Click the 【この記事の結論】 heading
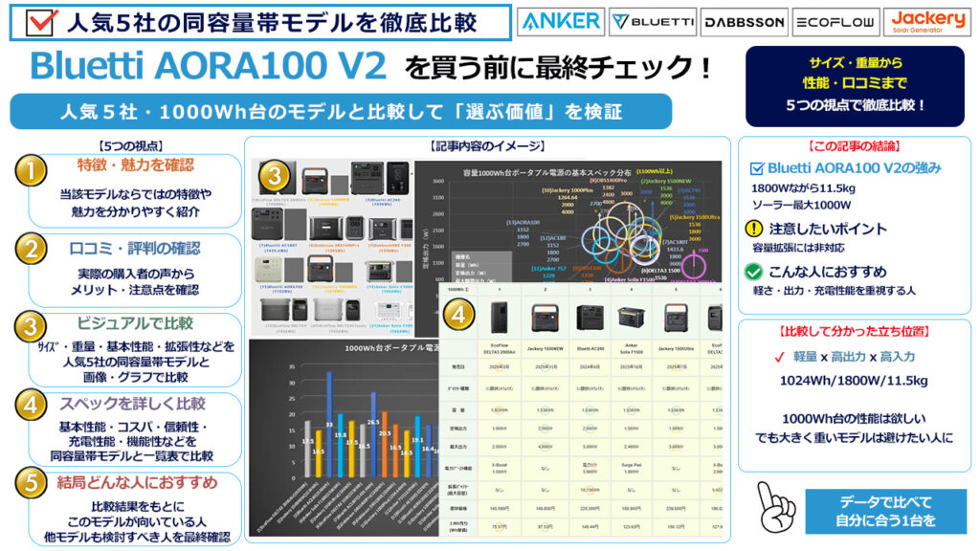Viewport: 980px width, 551px height. [x=855, y=146]
